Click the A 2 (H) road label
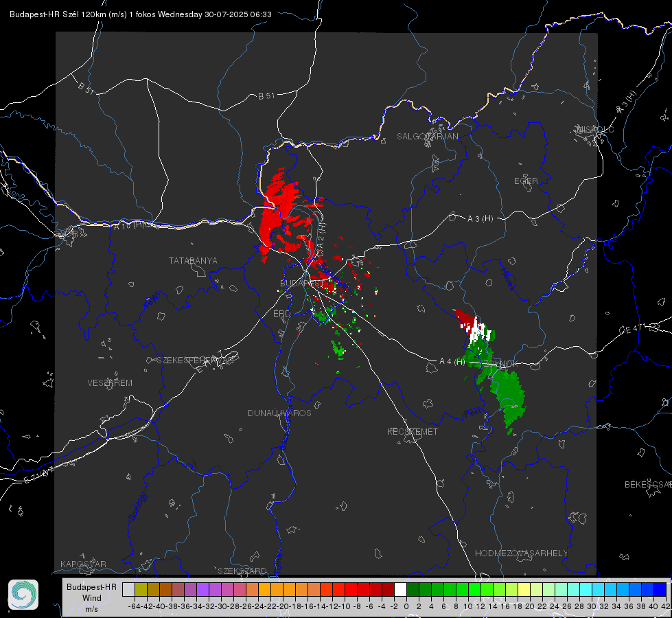 [321, 236]
